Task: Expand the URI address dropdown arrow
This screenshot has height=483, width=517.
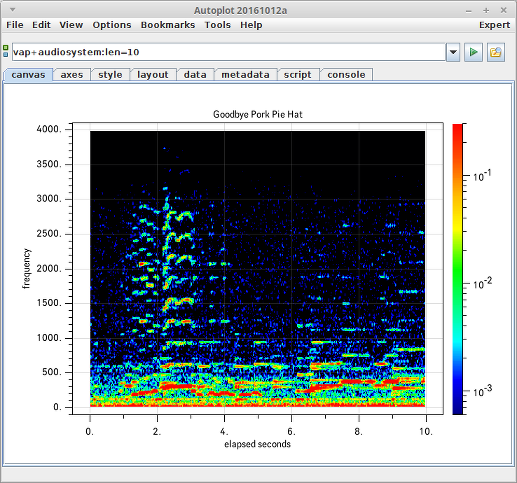Action: (453, 52)
